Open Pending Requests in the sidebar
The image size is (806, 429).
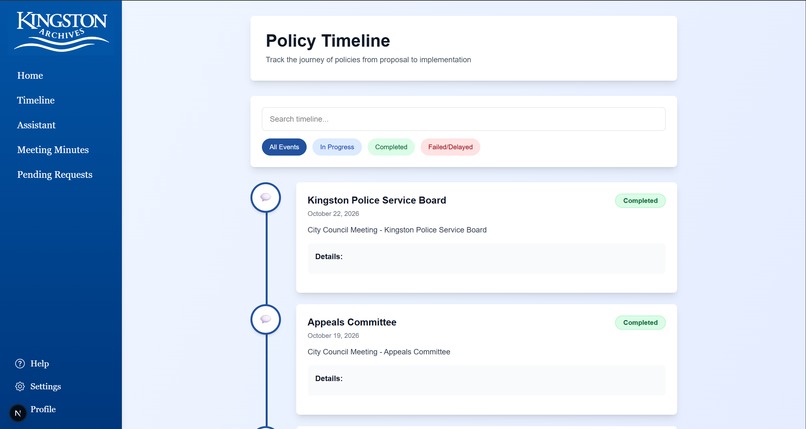coord(54,175)
